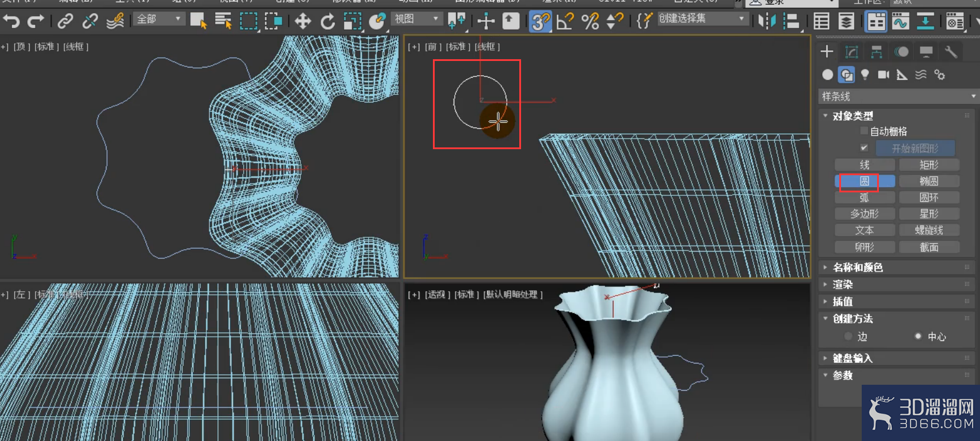Select the Space Warps category icon
980x441 pixels.
pyautogui.click(x=921, y=75)
